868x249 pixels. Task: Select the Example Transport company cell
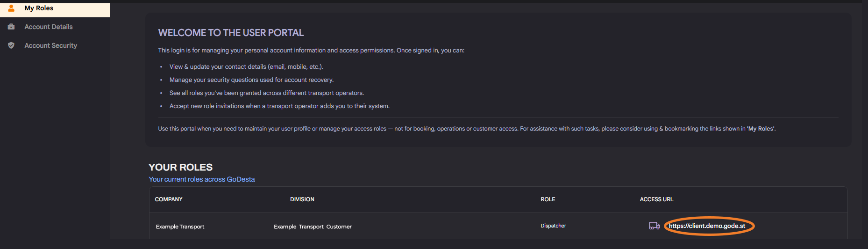(180, 227)
